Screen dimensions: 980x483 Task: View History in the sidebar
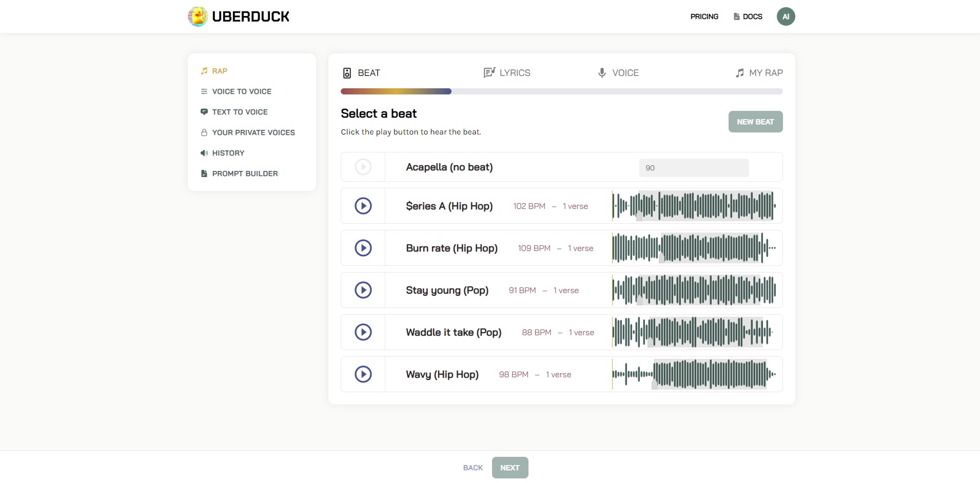[228, 153]
